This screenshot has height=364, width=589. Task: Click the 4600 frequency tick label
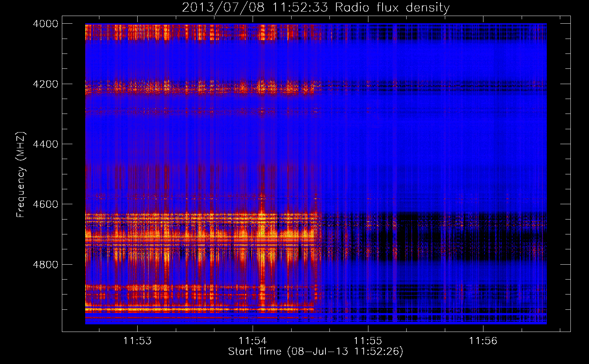click(46, 204)
